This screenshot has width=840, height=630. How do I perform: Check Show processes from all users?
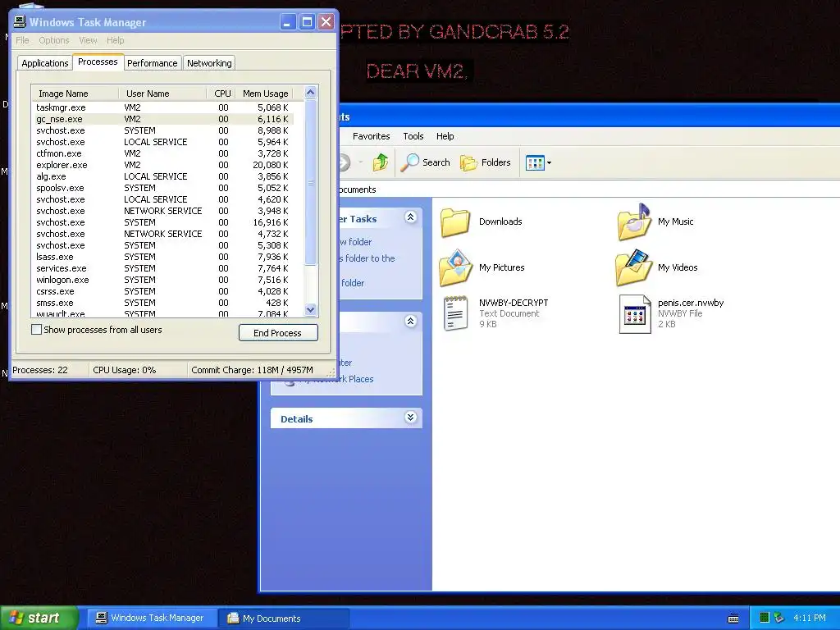coord(36,330)
